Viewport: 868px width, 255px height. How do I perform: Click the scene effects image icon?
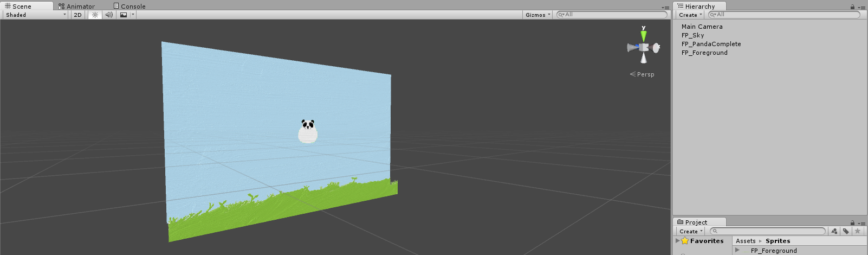[124, 15]
